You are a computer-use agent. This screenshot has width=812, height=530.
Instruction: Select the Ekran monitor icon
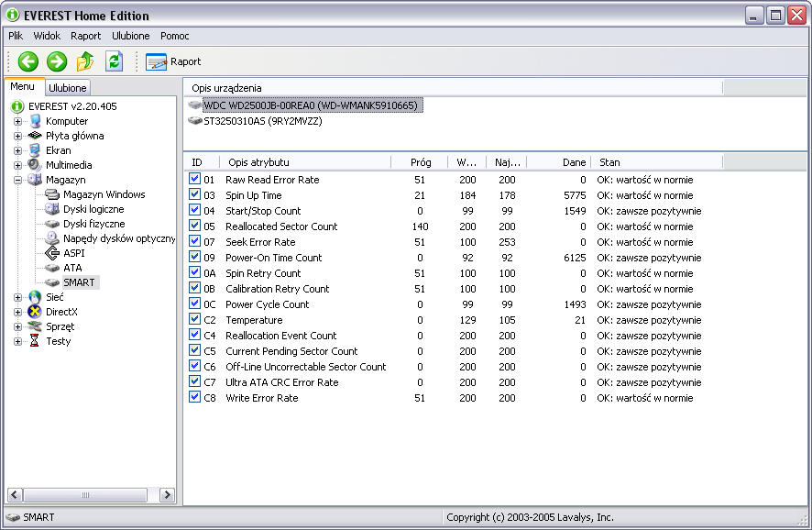click(35, 150)
